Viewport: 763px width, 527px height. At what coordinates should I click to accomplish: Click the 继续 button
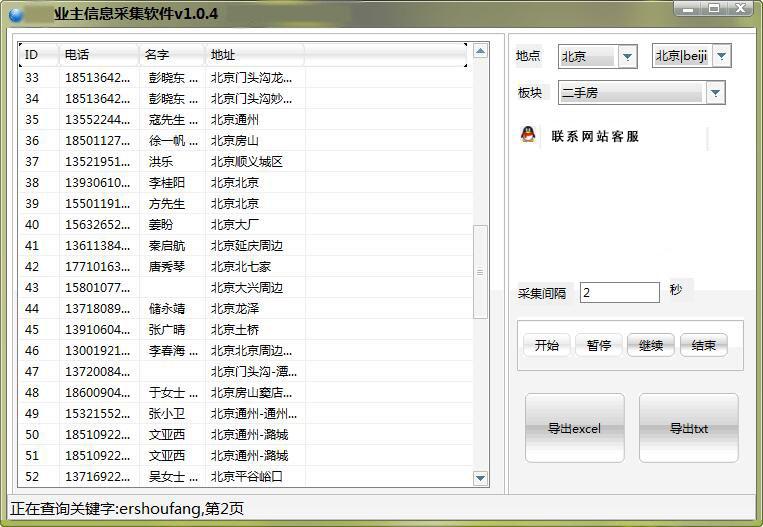(x=651, y=345)
